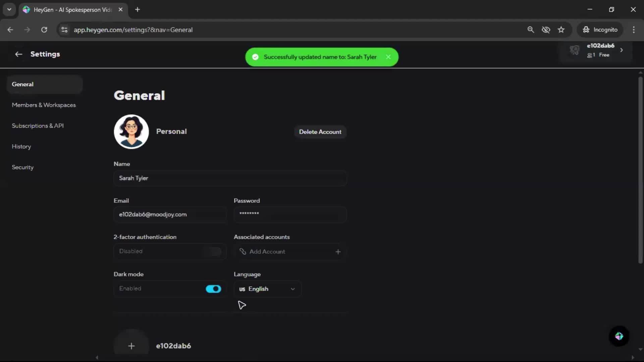Open the Subscriptions & API section
Screen dimensions: 644x362
tap(38, 126)
